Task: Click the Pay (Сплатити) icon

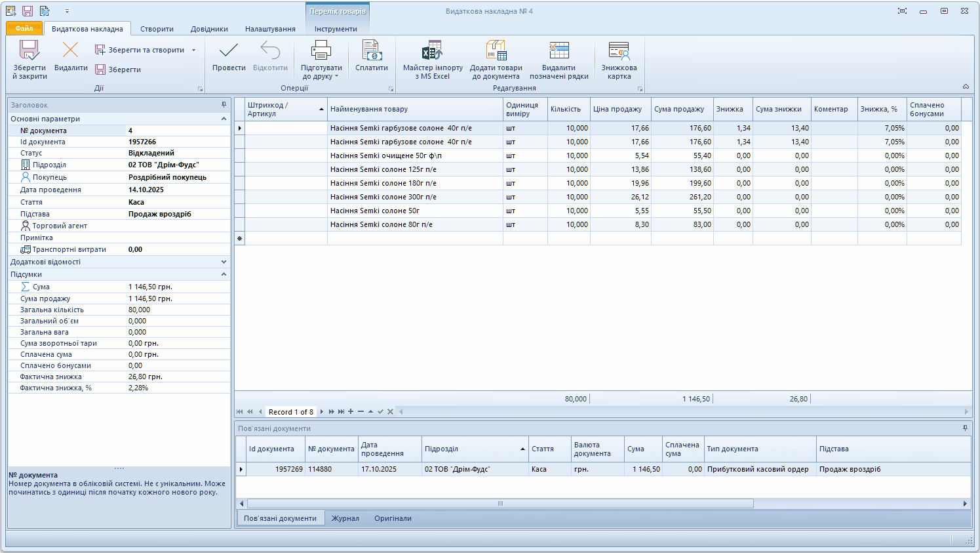Action: (372, 51)
